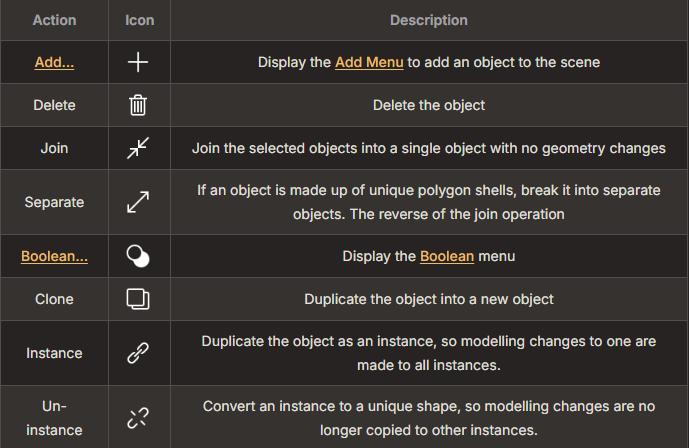
Task: Click the Instance row description text
Action: point(429,353)
